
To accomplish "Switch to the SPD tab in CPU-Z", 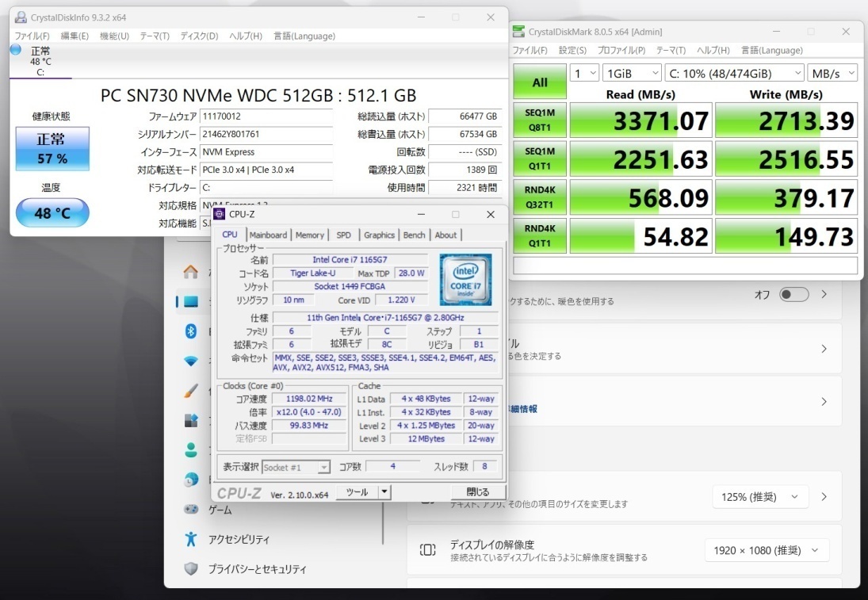I will point(344,235).
